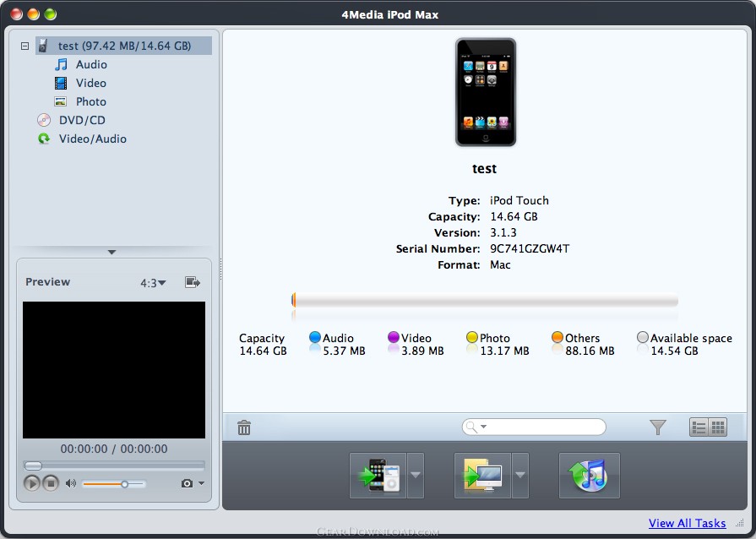Image resolution: width=756 pixels, height=539 pixels.
Task: Mute the preview volume speaker icon
Action: 71,483
